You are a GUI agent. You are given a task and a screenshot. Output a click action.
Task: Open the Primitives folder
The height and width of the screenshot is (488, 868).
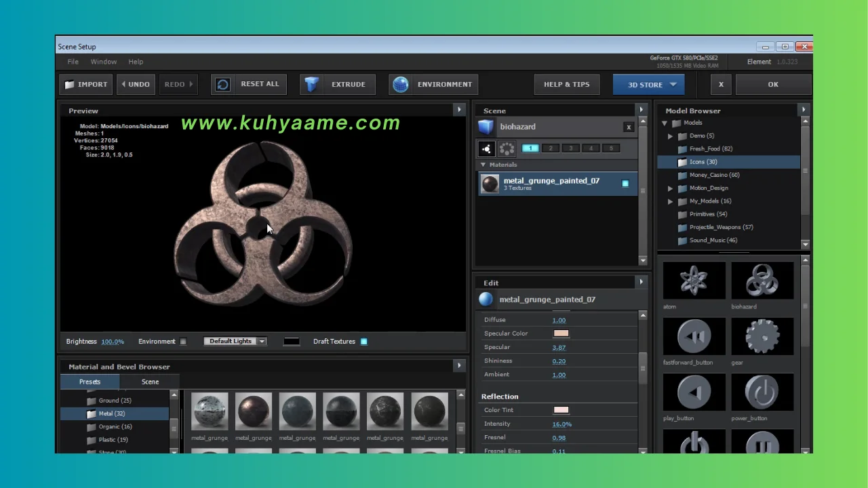click(703, 214)
